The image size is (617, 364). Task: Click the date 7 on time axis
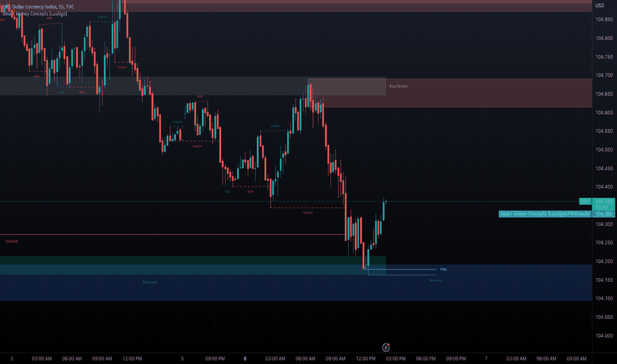coord(486,359)
